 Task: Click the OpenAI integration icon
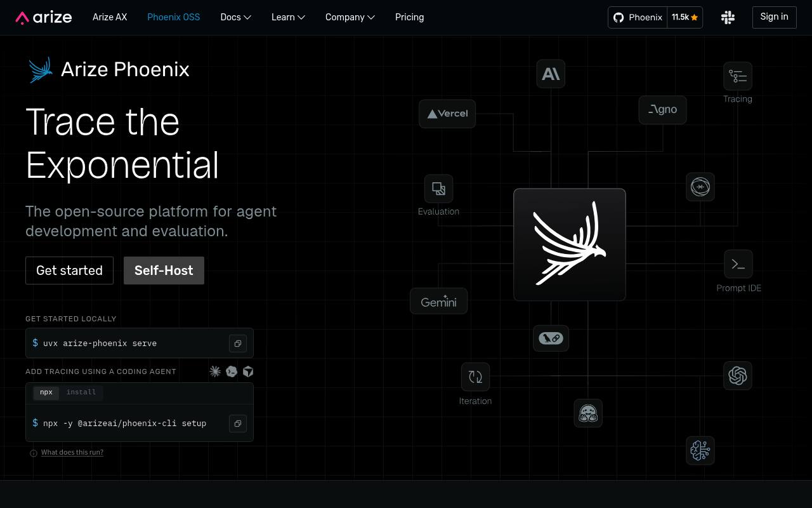pyautogui.click(x=738, y=375)
